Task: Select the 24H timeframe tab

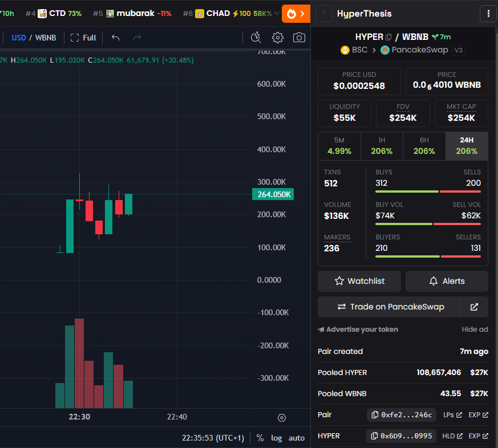Action: (x=467, y=146)
